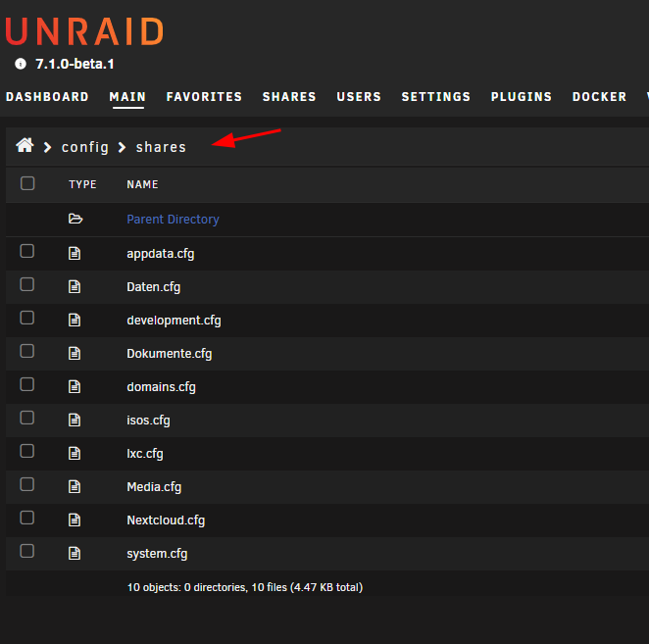Open the Parent Directory link
The height and width of the screenshot is (644, 649).
(173, 219)
